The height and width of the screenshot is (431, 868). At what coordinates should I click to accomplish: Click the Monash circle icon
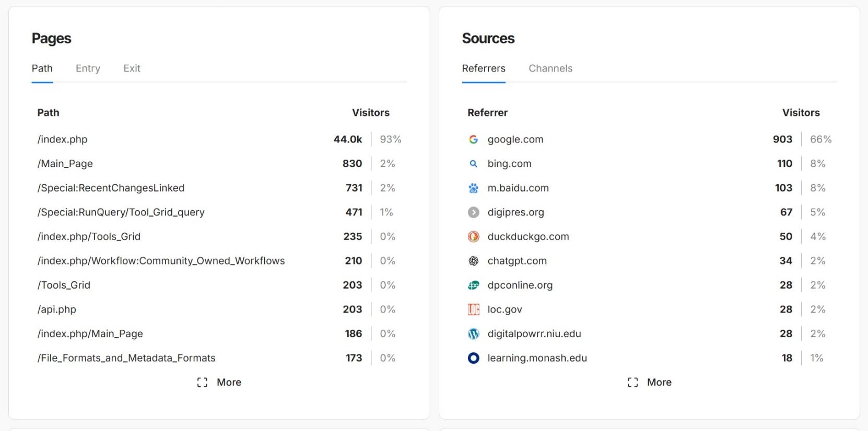473,358
